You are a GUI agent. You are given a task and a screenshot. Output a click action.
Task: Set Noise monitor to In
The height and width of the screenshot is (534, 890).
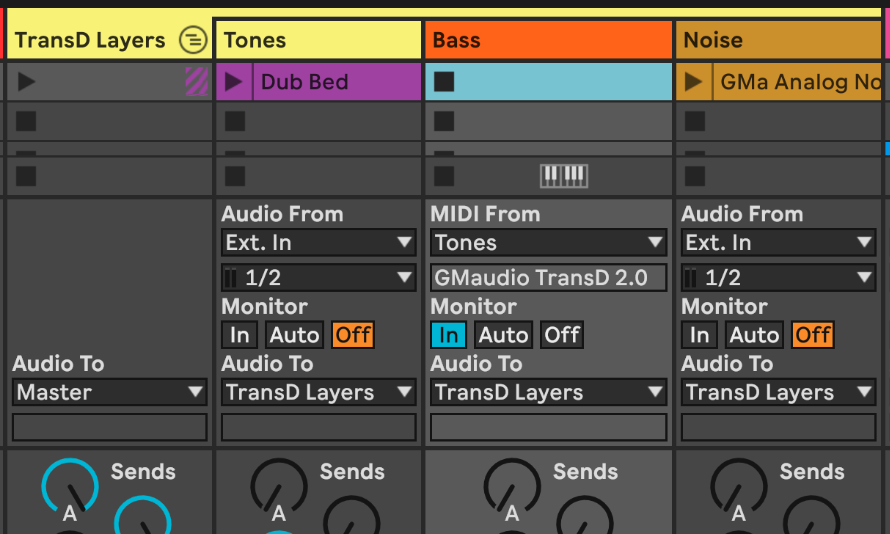pos(699,335)
